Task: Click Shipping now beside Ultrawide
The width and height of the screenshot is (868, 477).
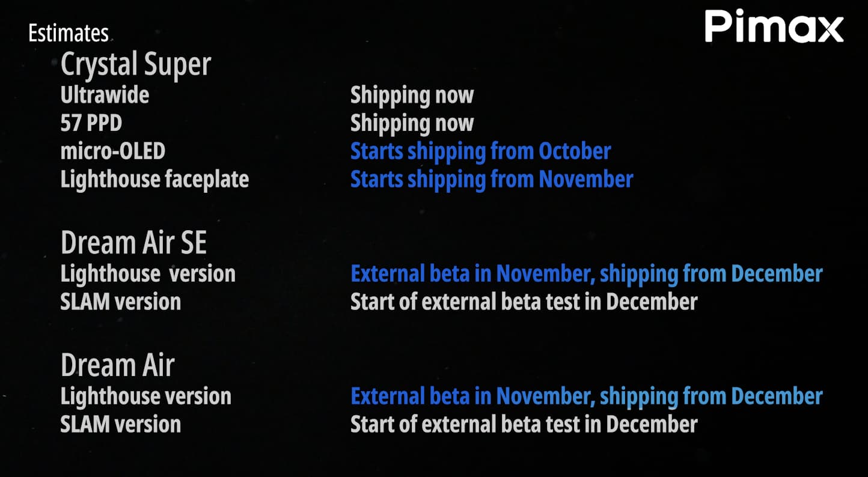Action: pyautogui.click(x=412, y=95)
